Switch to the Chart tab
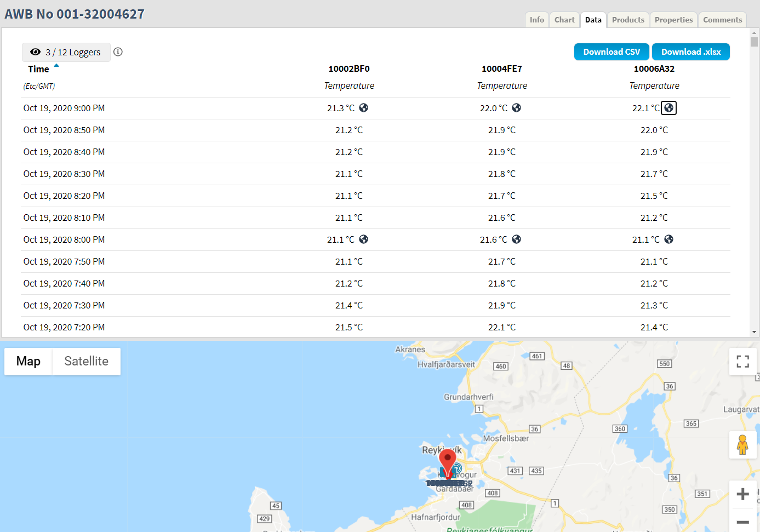This screenshot has width=760, height=532. pyautogui.click(x=564, y=20)
